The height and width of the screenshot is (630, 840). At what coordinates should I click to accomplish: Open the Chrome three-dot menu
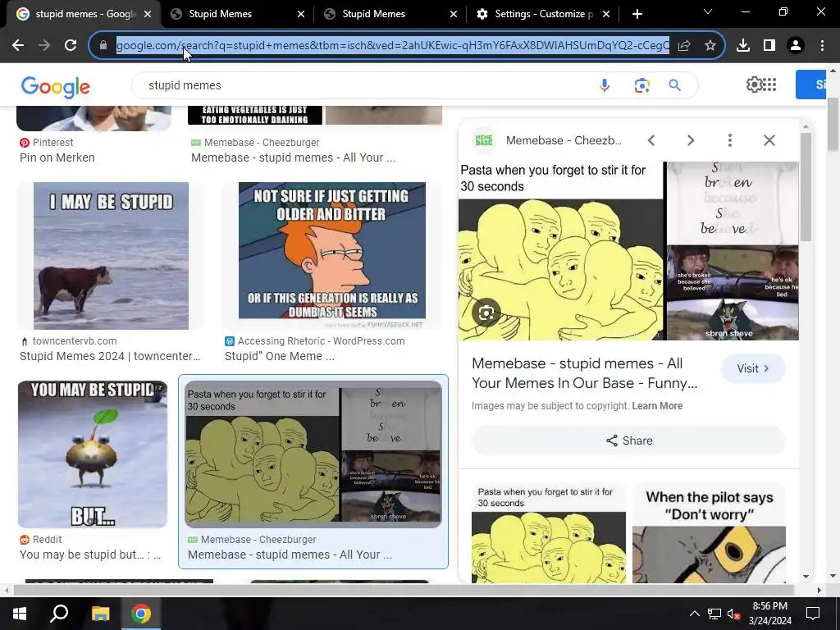click(x=822, y=46)
